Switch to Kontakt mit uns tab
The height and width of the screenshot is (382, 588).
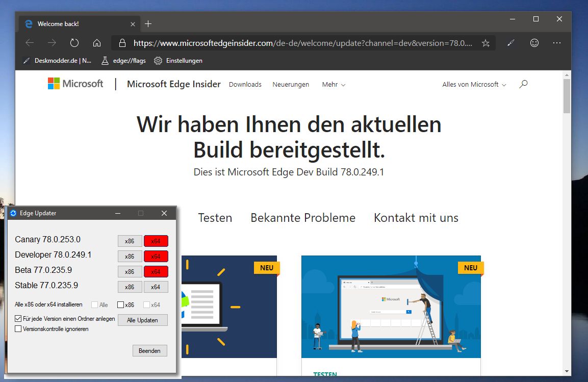tap(416, 218)
